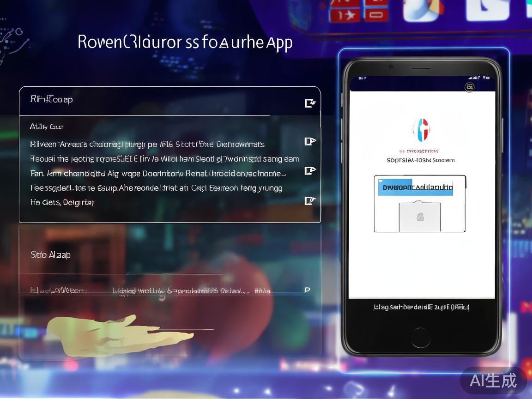
Task: Click the arrow icon beside 'Ha clats, Deigirter'
Action: (x=310, y=200)
